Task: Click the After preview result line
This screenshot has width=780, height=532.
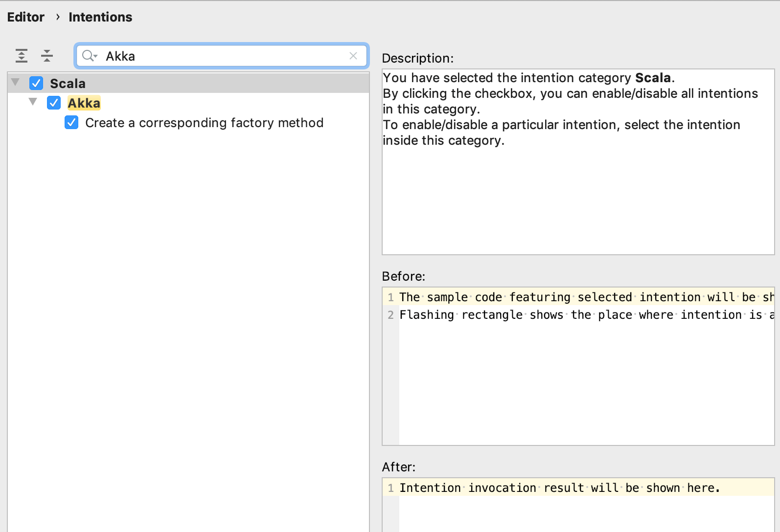Action: click(x=559, y=488)
